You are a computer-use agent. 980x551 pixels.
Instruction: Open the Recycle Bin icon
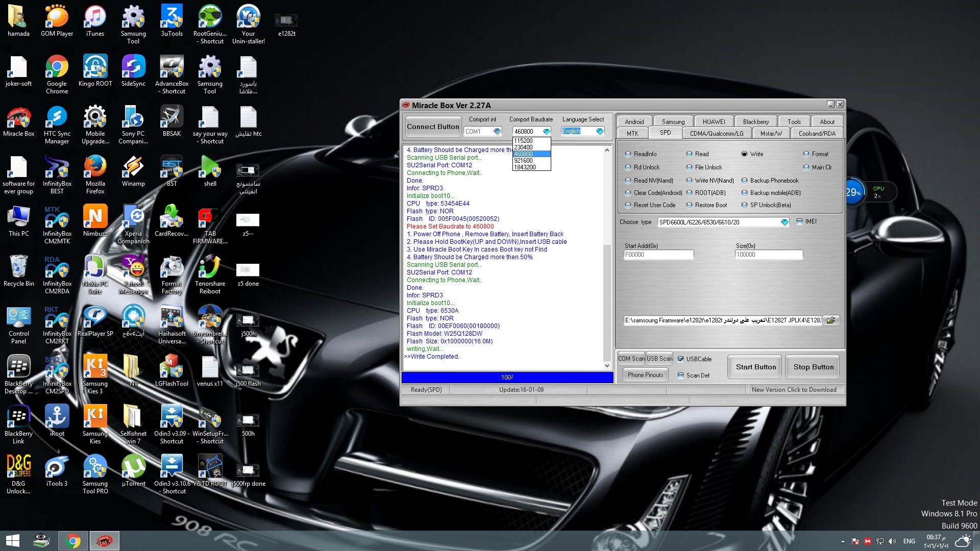pyautogui.click(x=19, y=271)
